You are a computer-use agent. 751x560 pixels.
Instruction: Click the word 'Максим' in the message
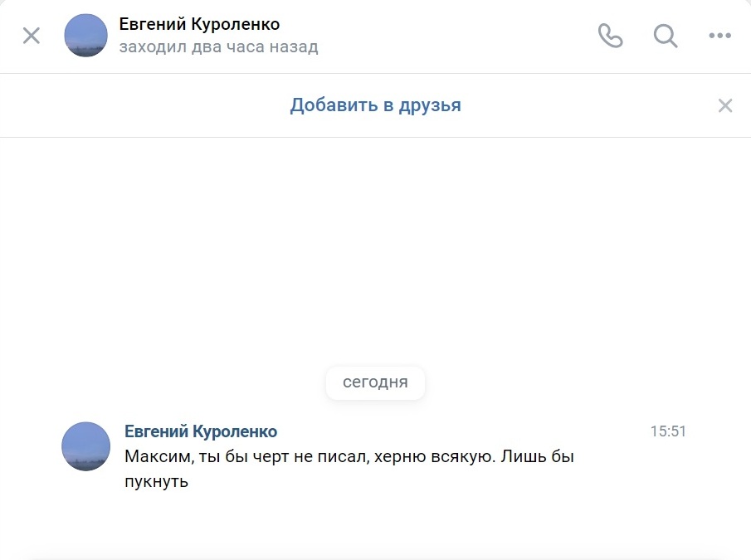151,457
